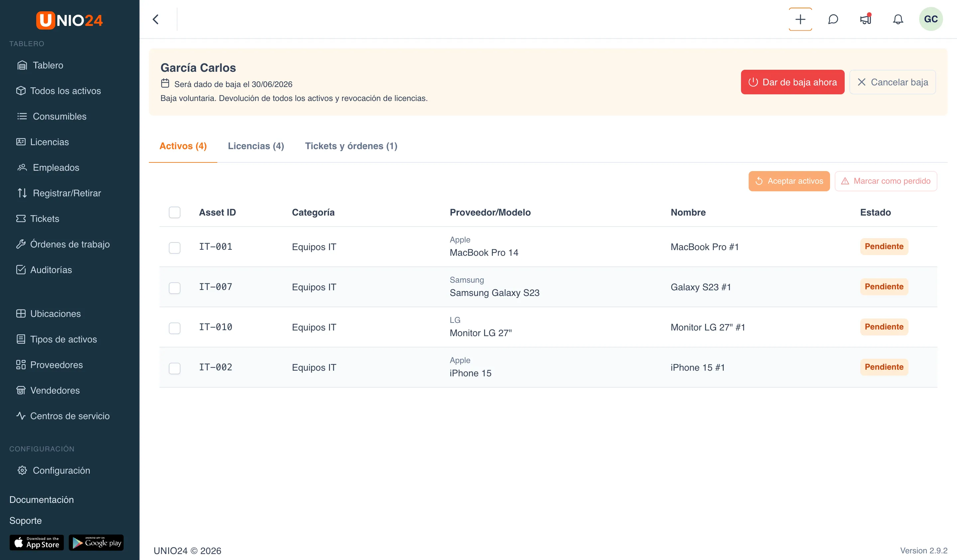Click the Pendiente badge for iPhone 15 #1

click(x=884, y=367)
